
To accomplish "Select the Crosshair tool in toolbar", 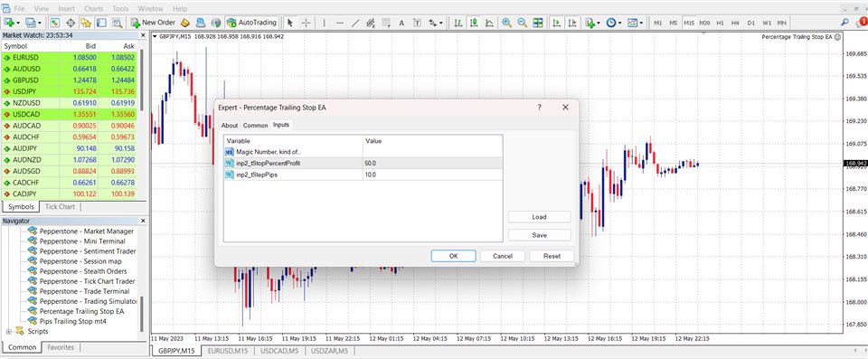I will 307,23.
